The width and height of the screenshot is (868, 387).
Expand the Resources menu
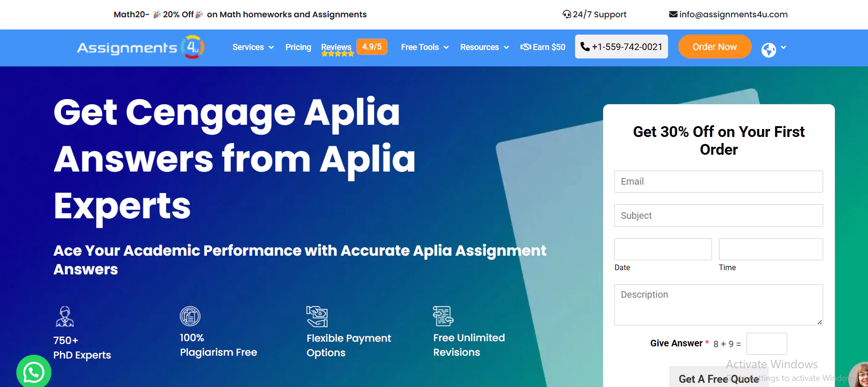[x=484, y=47]
